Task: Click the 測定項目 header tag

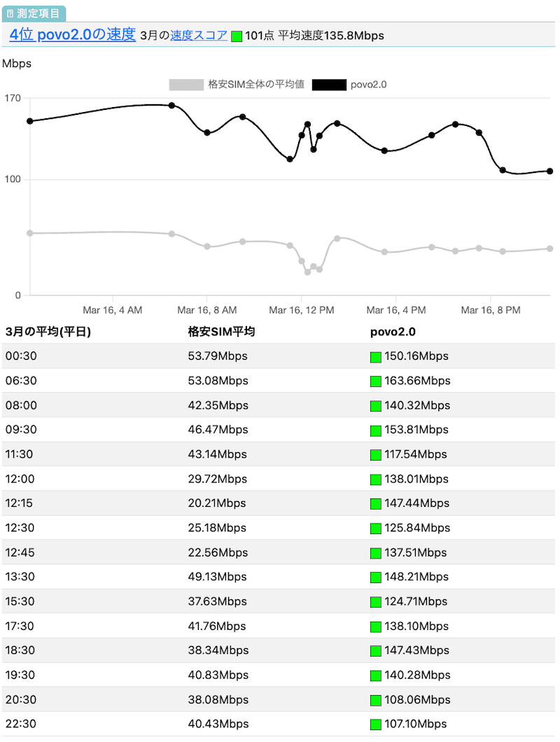Action: (34, 13)
